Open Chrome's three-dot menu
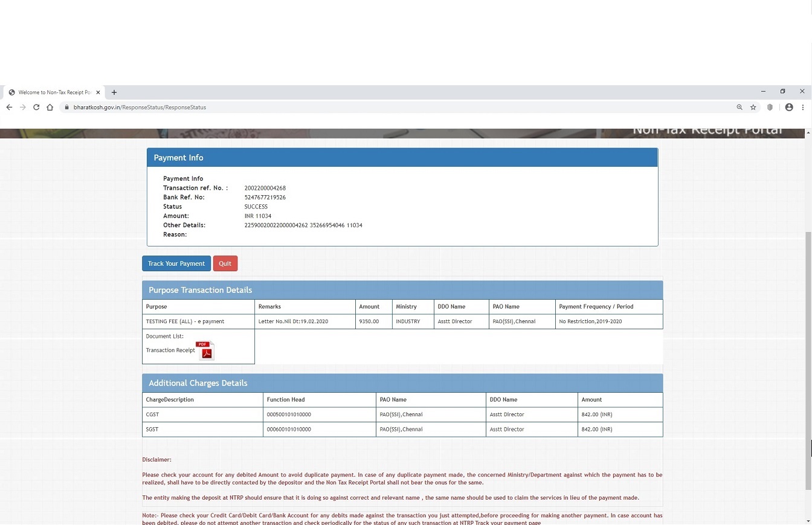The height and width of the screenshot is (525, 812). pos(803,108)
